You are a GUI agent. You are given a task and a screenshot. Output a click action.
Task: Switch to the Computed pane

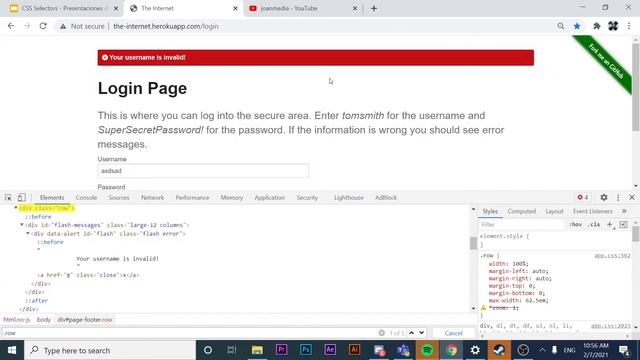pyautogui.click(x=521, y=211)
